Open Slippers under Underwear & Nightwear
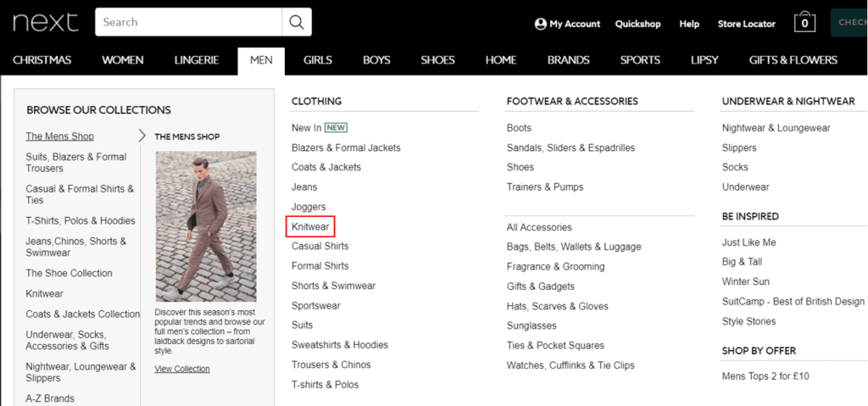This screenshot has height=406, width=868. pyautogui.click(x=739, y=147)
